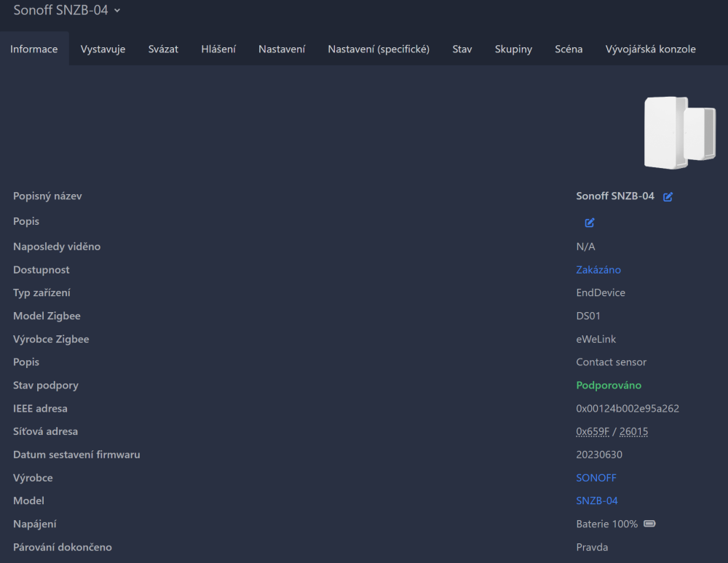The height and width of the screenshot is (563, 728).
Task: Click the Párování dokončeno label
Action: [x=62, y=547]
